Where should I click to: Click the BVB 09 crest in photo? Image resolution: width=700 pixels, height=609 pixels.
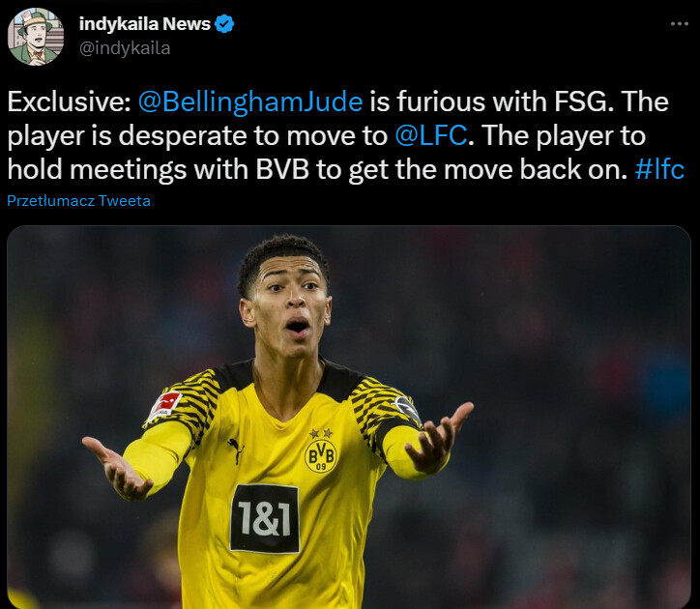coord(321,451)
